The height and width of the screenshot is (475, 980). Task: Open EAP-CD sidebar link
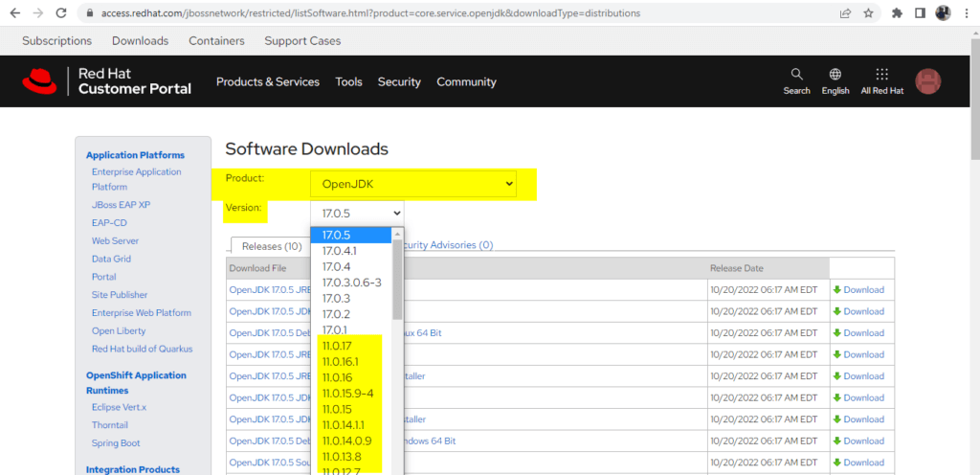pyautogui.click(x=109, y=222)
